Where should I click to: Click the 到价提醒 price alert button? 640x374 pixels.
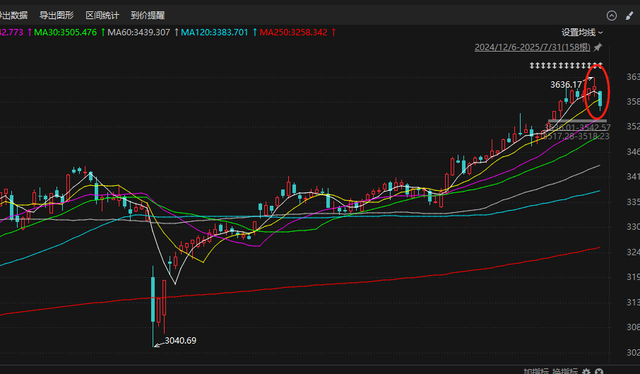(x=148, y=16)
